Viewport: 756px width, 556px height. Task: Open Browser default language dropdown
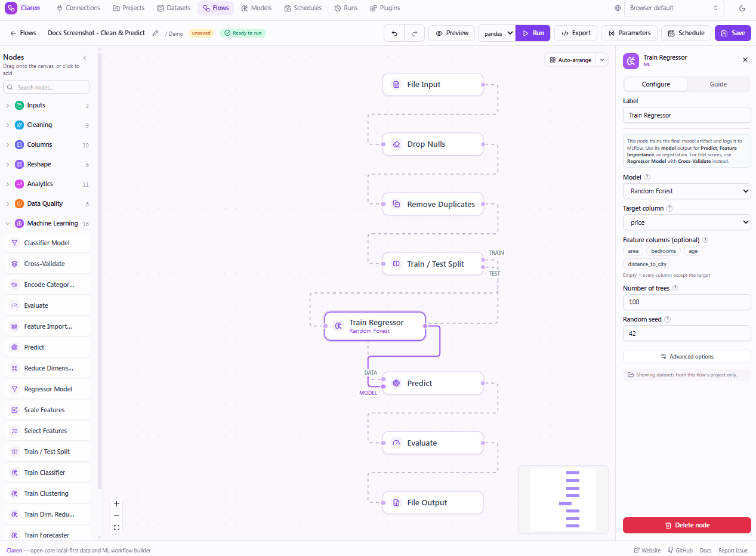[x=674, y=8]
